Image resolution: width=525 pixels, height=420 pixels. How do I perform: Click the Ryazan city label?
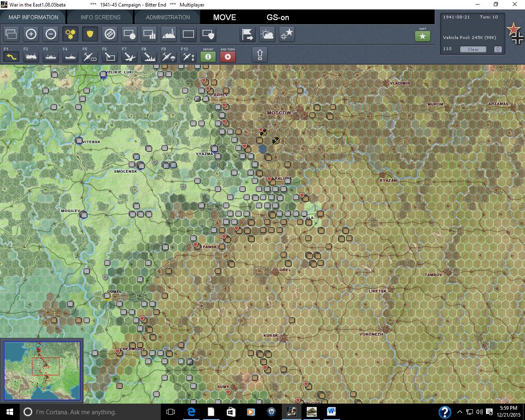[x=388, y=180]
